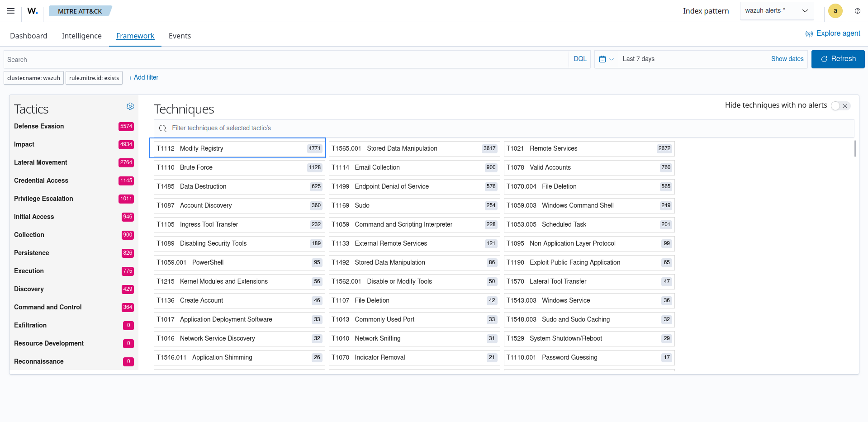The width and height of the screenshot is (868, 422).
Task: Open the Last 7 days time range
Action: coord(638,59)
